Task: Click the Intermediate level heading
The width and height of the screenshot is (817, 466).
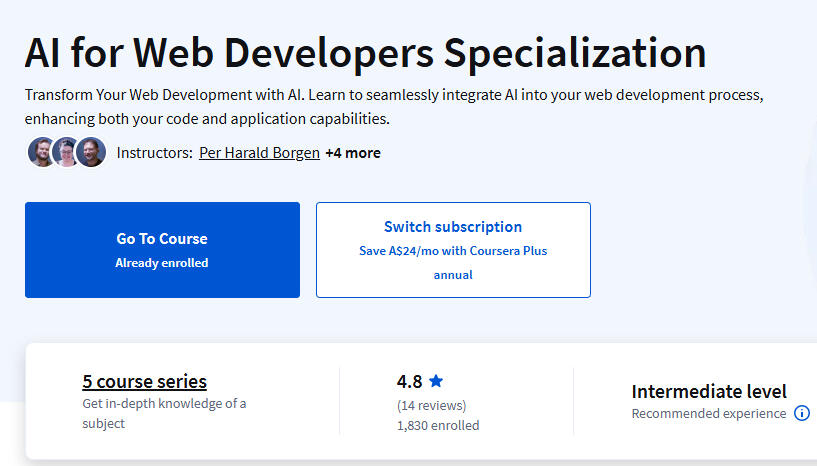Action: [709, 391]
